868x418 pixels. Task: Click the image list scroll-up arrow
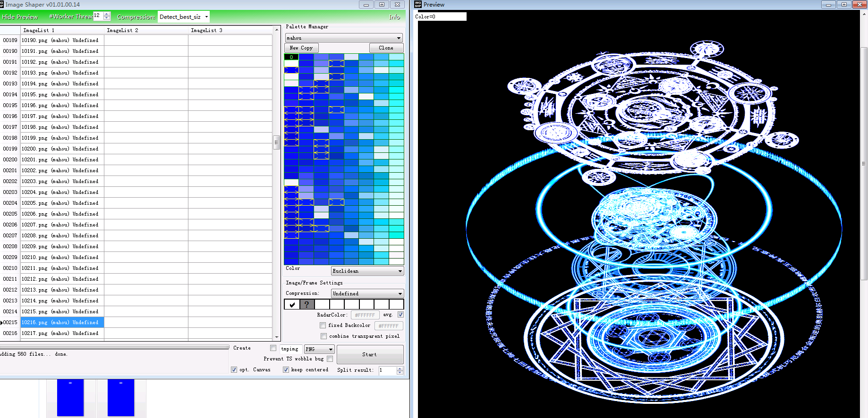(277, 30)
